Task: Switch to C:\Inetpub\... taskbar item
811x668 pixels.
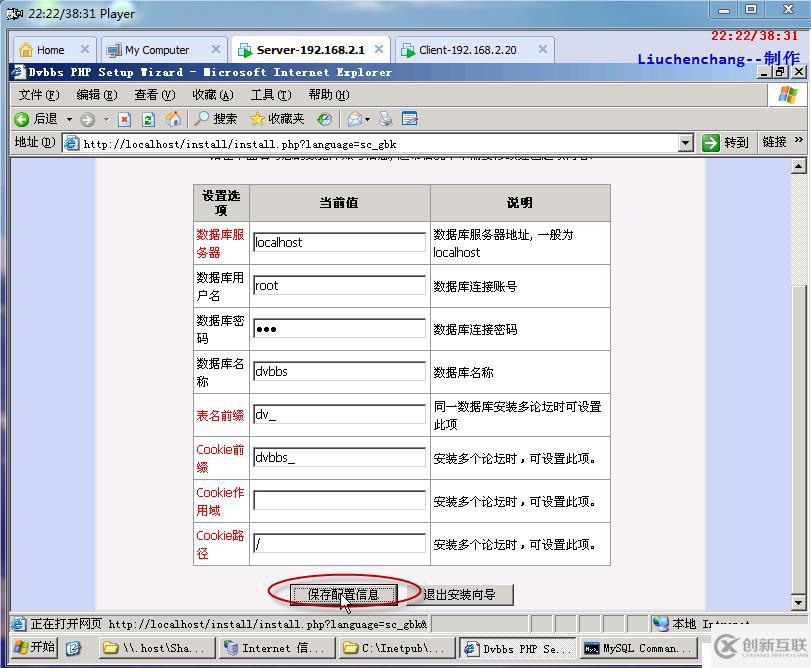Action: tap(397, 648)
